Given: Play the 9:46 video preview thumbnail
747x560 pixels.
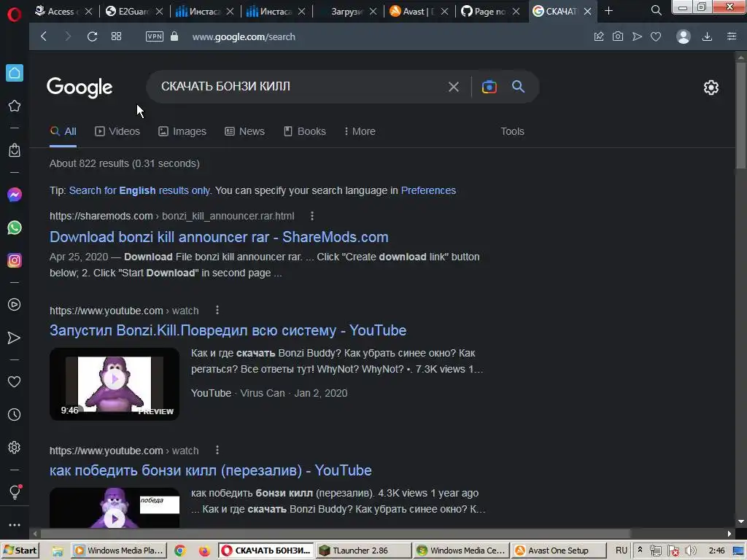Looking at the screenshot, I should pyautogui.click(x=115, y=384).
